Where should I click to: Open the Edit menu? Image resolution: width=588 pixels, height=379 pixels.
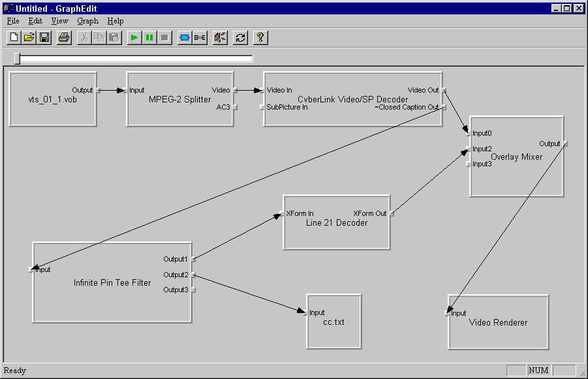point(35,21)
